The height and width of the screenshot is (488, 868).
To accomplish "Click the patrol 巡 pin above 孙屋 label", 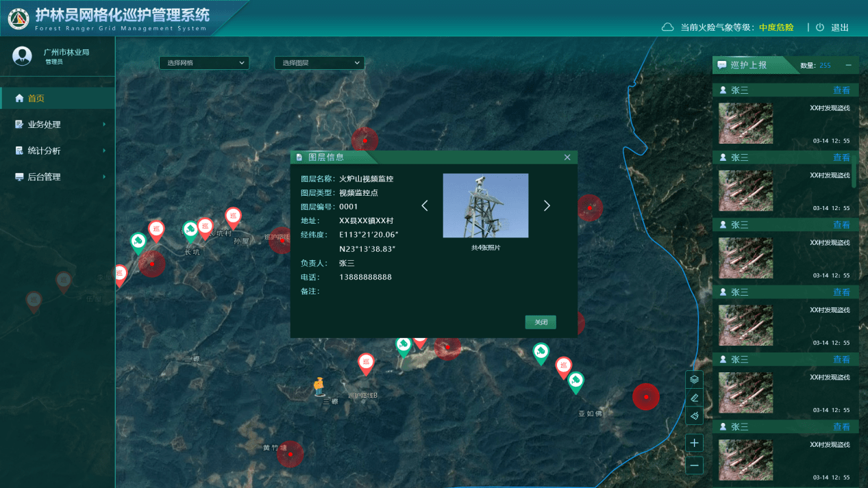I will click(234, 217).
